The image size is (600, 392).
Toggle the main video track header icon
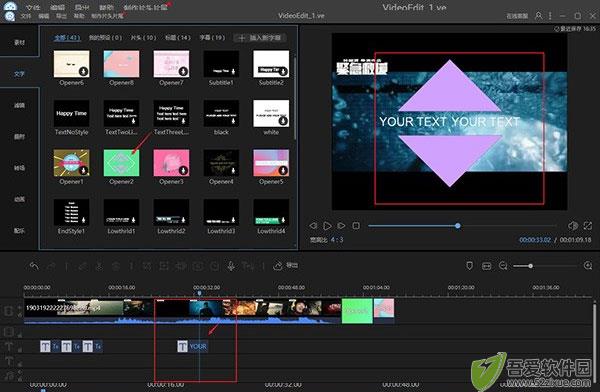tap(9, 311)
